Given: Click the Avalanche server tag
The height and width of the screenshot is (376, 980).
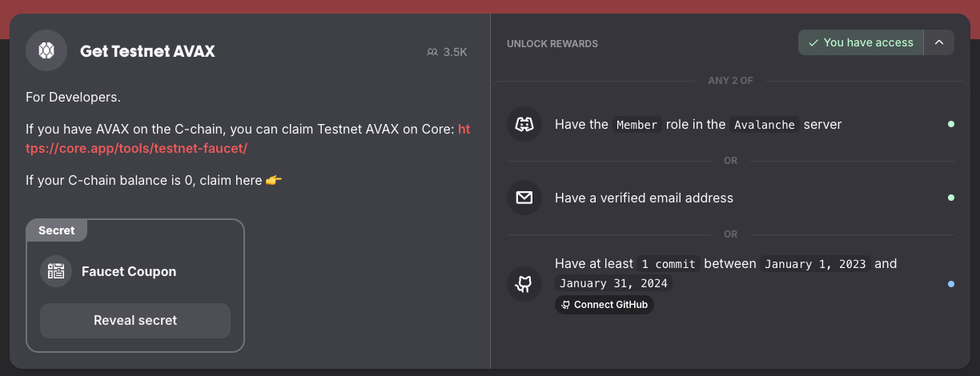Looking at the screenshot, I should [765, 125].
